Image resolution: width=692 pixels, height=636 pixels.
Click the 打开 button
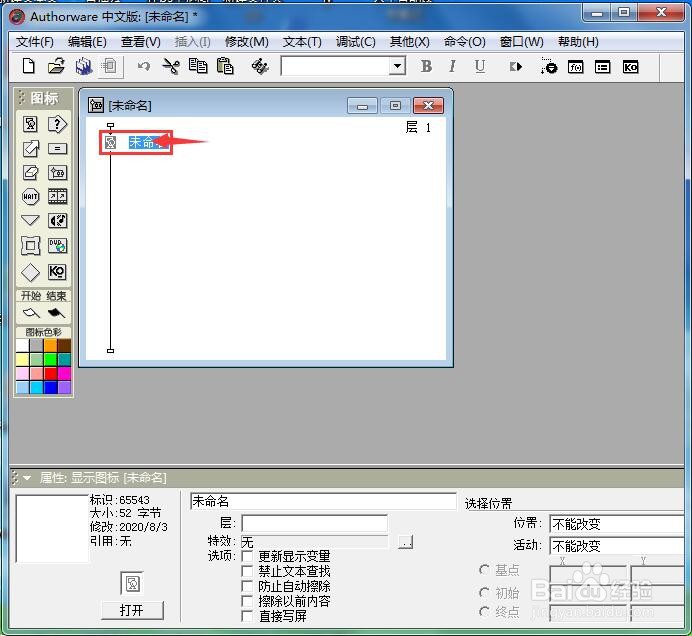(132, 610)
